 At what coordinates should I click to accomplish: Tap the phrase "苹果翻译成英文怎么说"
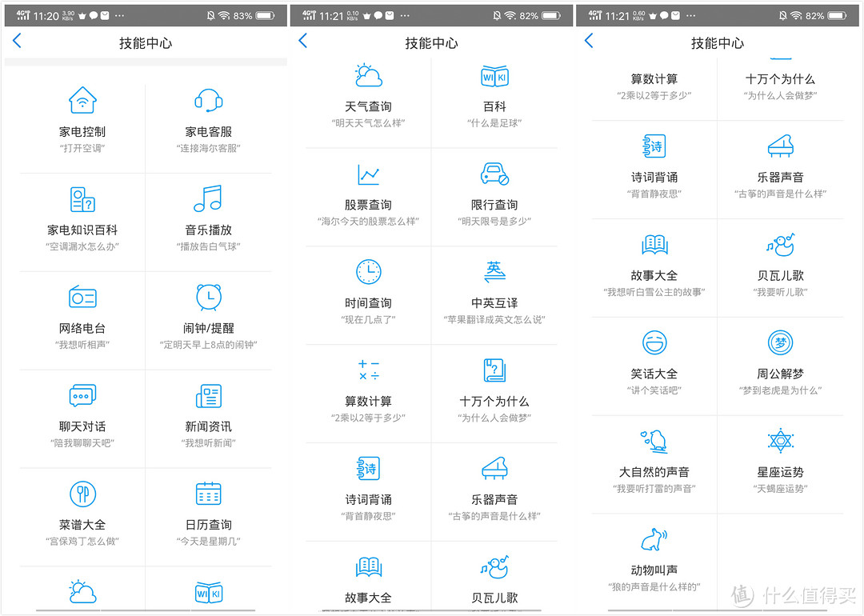tap(494, 319)
